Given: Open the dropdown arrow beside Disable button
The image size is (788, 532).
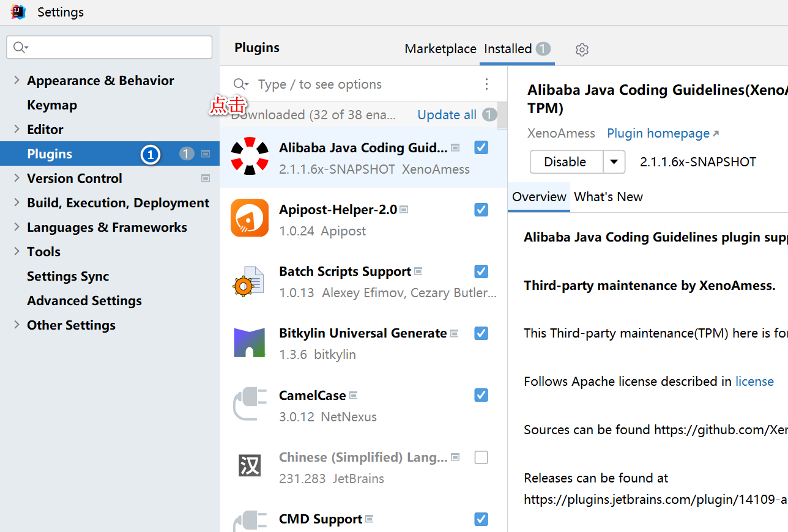Looking at the screenshot, I should point(614,162).
